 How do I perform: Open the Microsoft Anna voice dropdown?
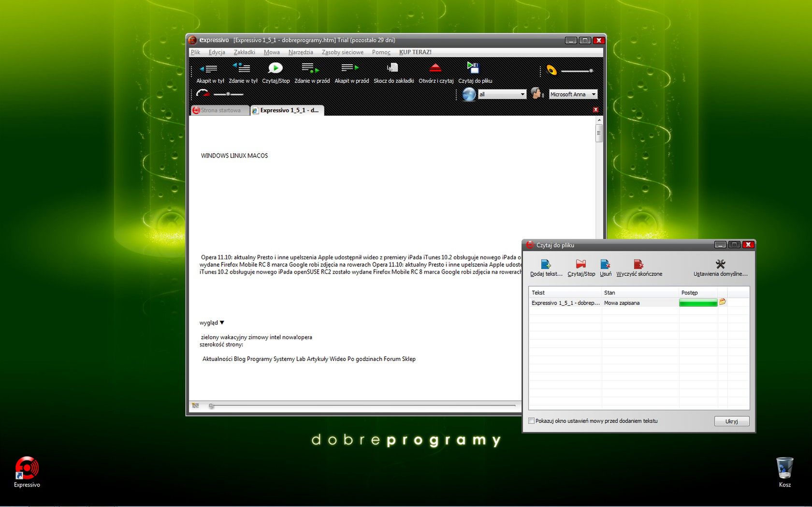pos(573,94)
